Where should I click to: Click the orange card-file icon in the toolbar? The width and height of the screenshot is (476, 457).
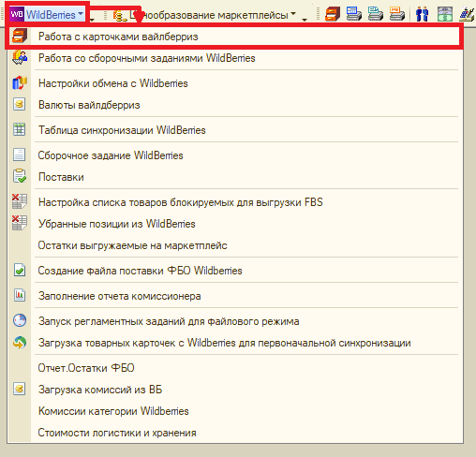tap(333, 14)
